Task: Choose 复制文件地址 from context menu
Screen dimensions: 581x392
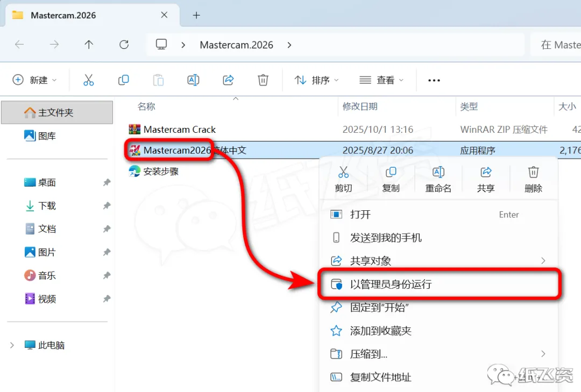Action: click(x=438, y=377)
